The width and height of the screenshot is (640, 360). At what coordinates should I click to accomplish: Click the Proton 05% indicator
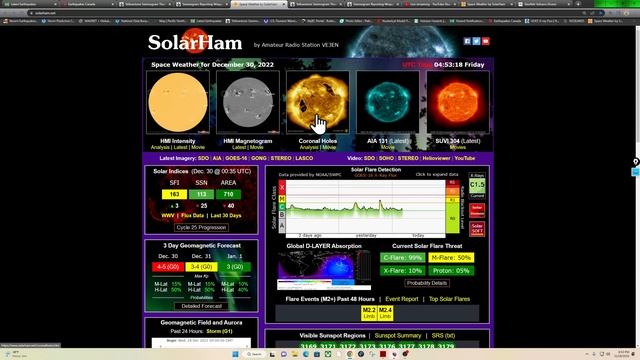451,271
